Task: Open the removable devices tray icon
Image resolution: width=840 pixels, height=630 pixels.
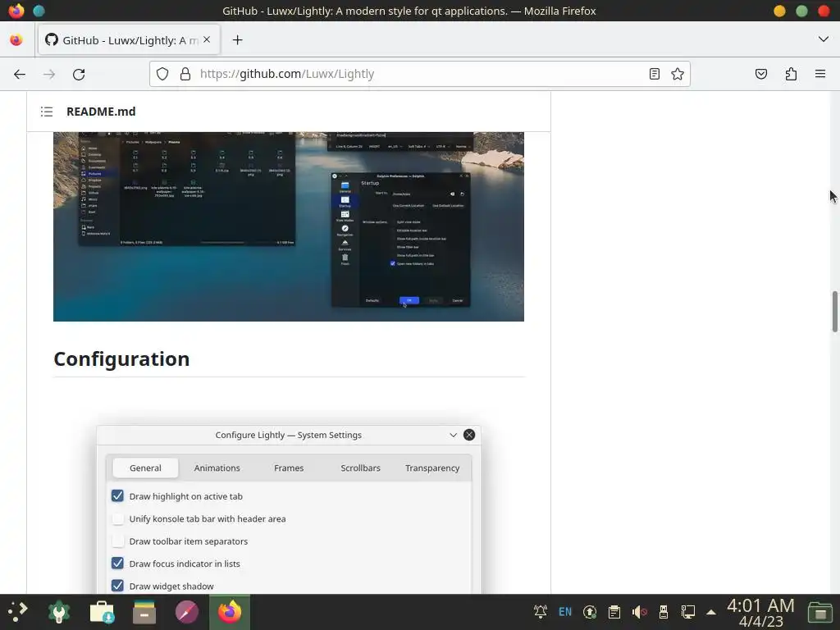Action: click(664, 611)
